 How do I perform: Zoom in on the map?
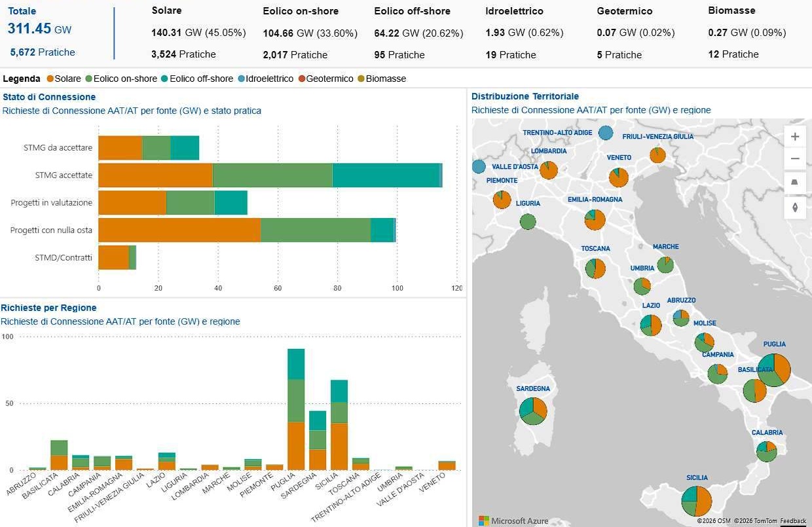click(795, 137)
